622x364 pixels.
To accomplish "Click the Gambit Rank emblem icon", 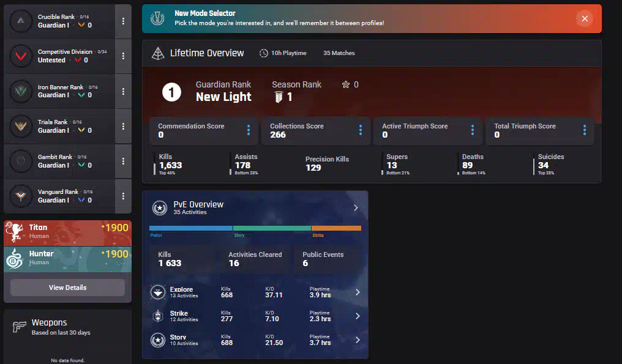I will tap(21, 160).
